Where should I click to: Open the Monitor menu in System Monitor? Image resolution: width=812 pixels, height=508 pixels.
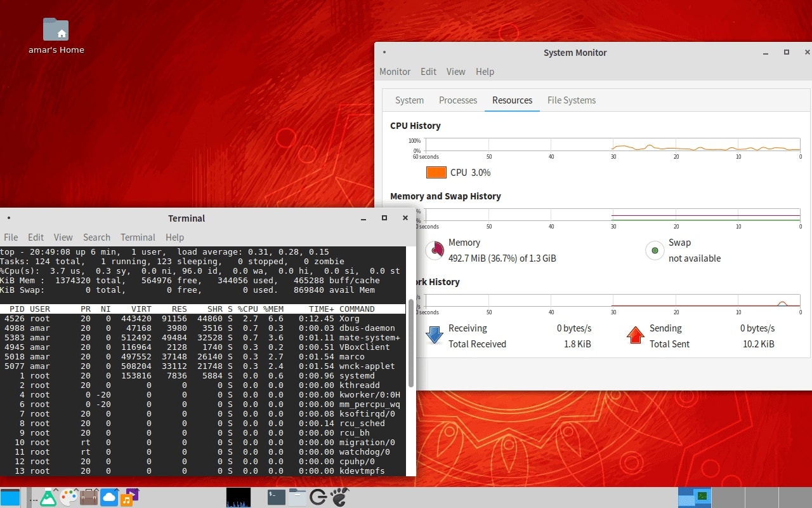(395, 72)
